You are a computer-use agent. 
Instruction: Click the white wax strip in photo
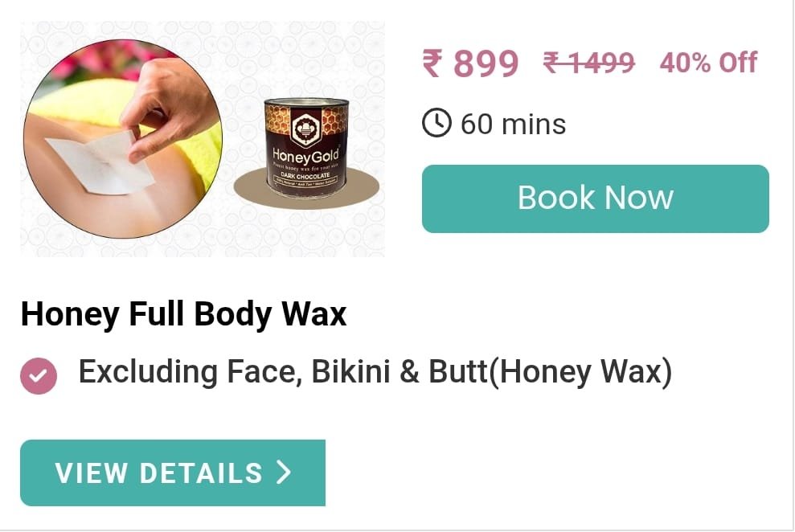[100, 161]
